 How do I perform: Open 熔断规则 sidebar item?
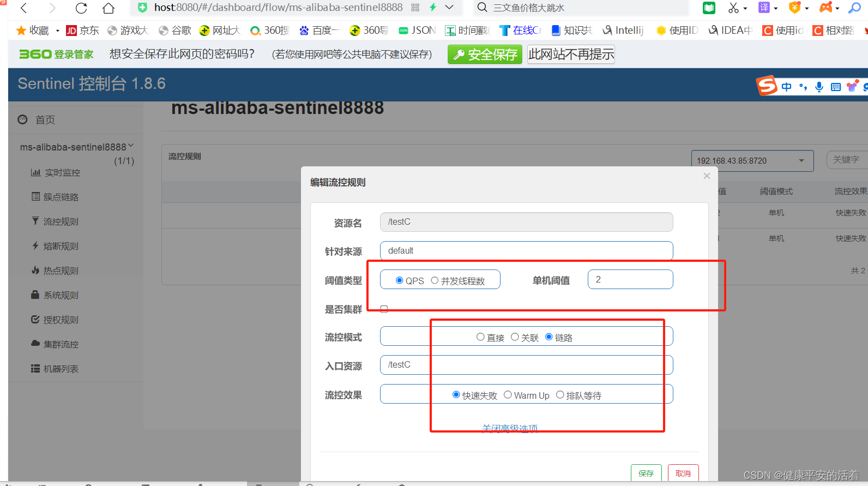point(55,246)
